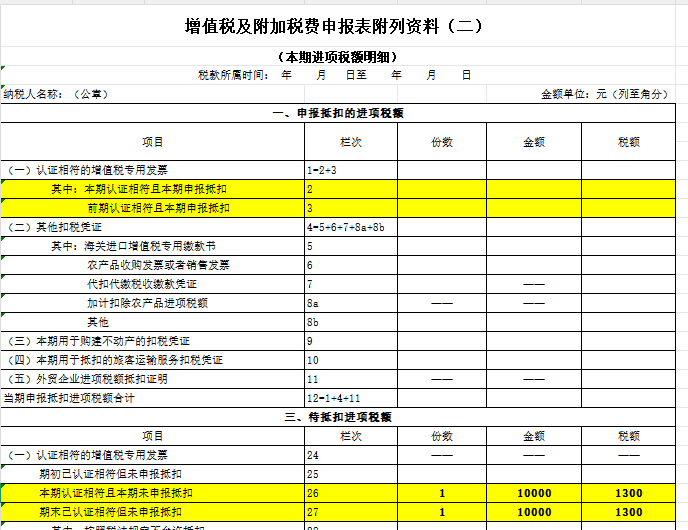
Task: Click the cell with formula 4=5+6+7+8a+8b
Action: (x=351, y=227)
